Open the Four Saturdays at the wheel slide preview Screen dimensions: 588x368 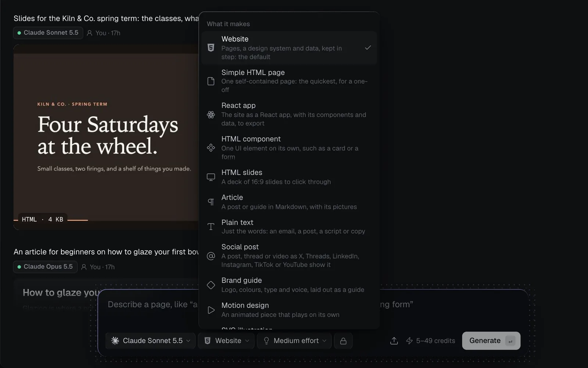click(x=106, y=137)
